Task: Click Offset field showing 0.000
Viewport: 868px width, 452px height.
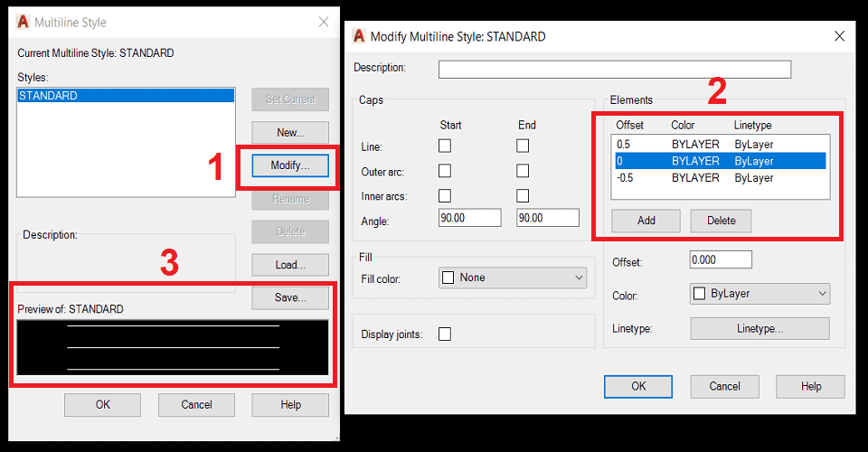Action: tap(721, 260)
